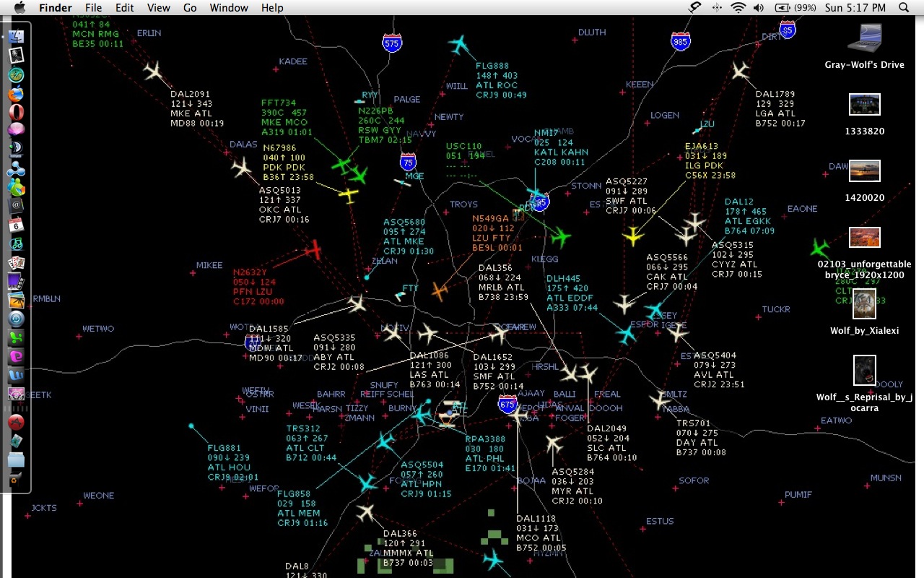The width and height of the screenshot is (924, 578).
Task: Launch Firefox from the Dock
Action: (x=16, y=94)
